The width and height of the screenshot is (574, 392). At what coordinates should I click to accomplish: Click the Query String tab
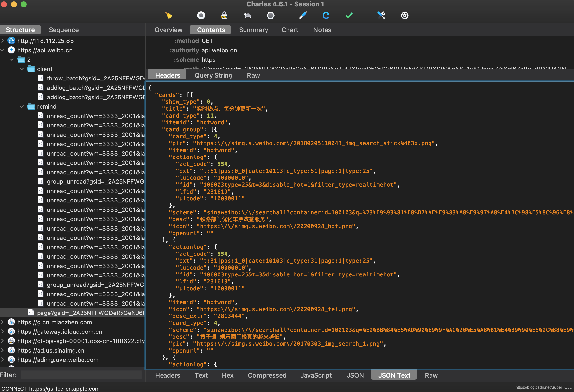[213, 75]
